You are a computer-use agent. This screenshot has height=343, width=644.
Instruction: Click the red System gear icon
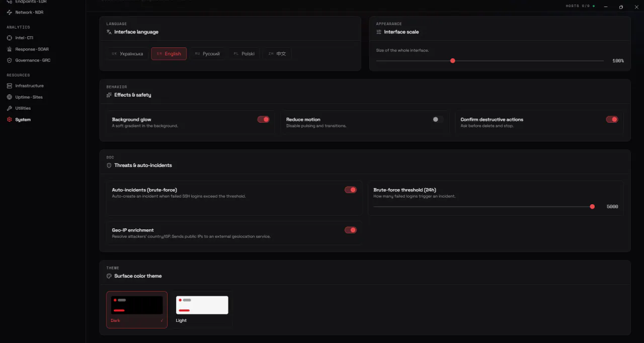coord(10,120)
